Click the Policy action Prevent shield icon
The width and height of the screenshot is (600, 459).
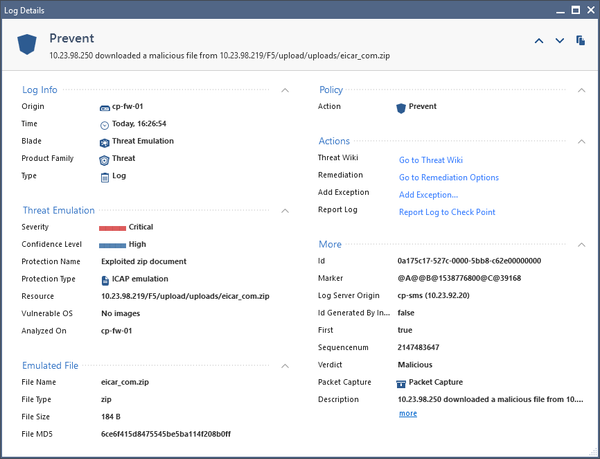click(402, 107)
